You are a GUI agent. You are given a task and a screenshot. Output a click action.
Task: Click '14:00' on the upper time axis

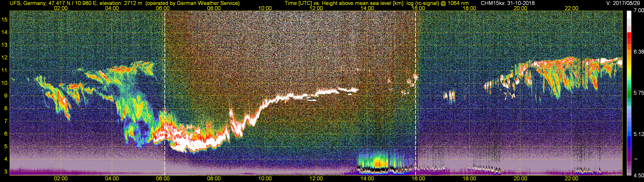[367, 8]
